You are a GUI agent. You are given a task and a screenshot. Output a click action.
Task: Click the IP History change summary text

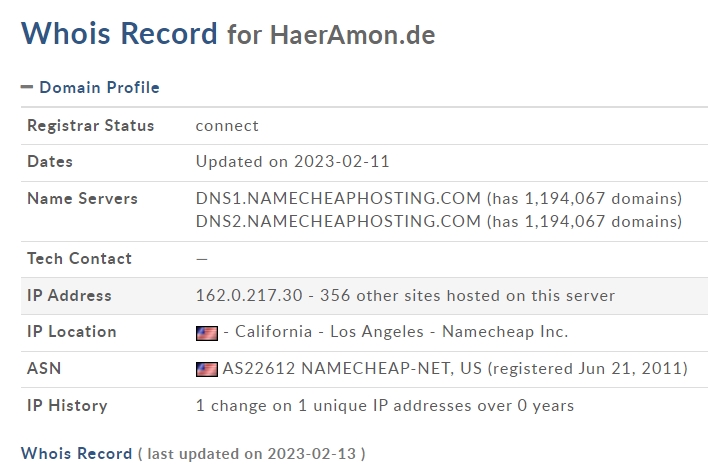(385, 406)
